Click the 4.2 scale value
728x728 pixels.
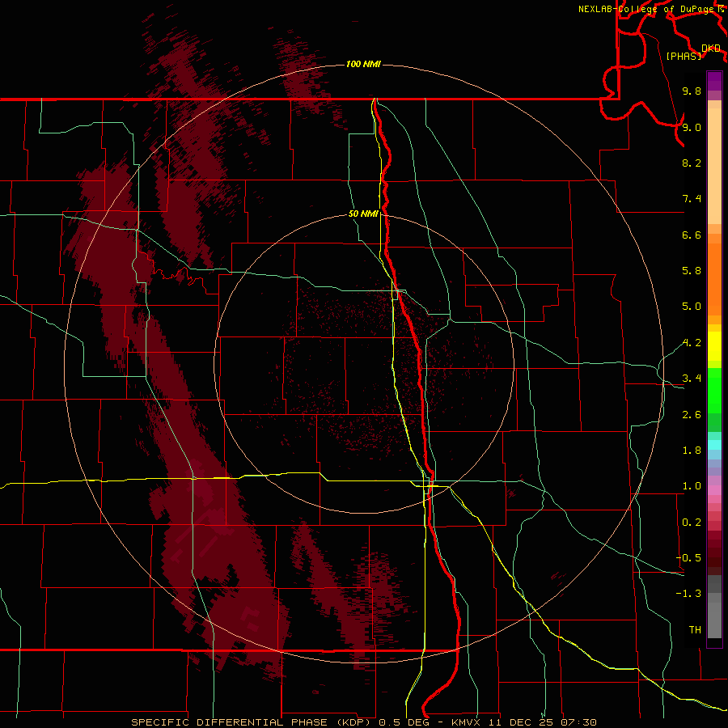click(692, 343)
